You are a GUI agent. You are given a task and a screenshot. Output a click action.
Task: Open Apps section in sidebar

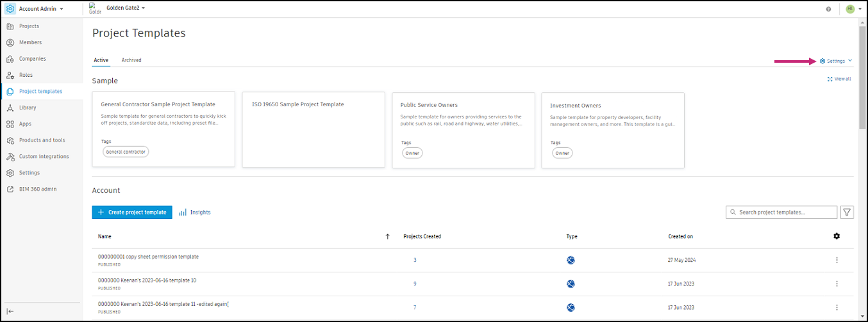(x=25, y=124)
